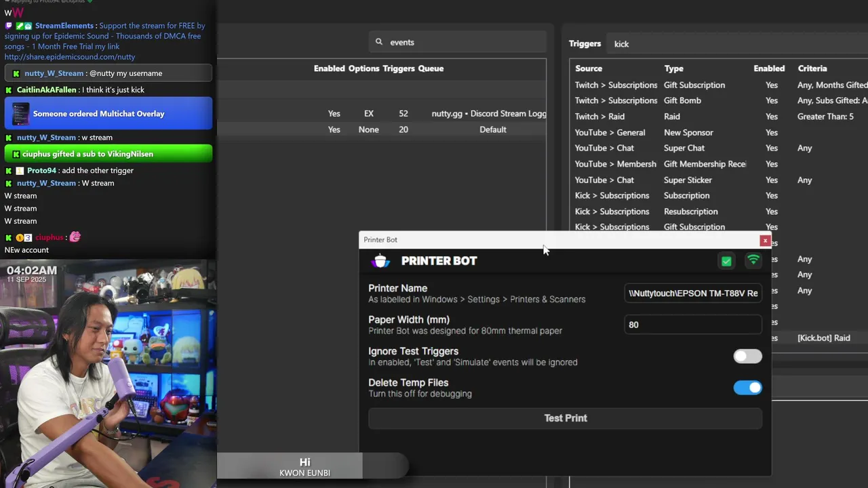
Task: Click the ciuphus username above NEw account
Action: coord(49,237)
